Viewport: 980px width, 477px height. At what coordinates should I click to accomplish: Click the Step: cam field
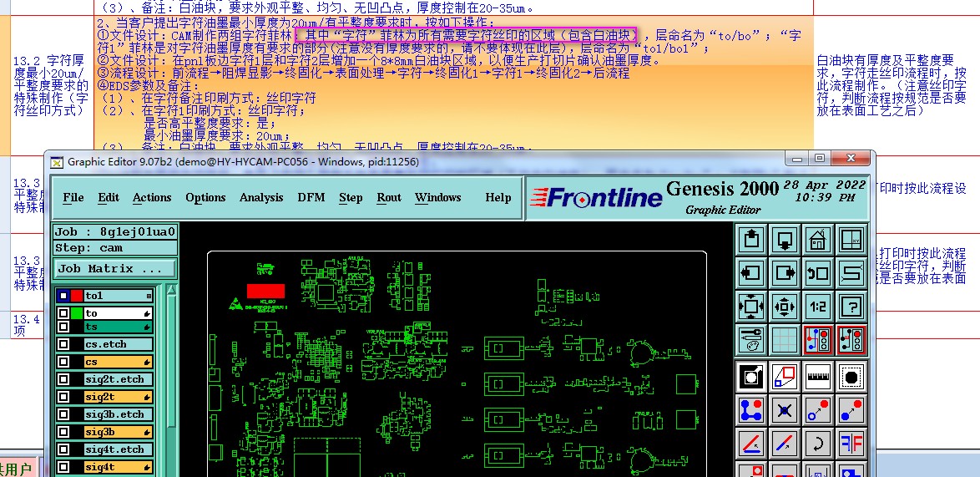(115, 247)
